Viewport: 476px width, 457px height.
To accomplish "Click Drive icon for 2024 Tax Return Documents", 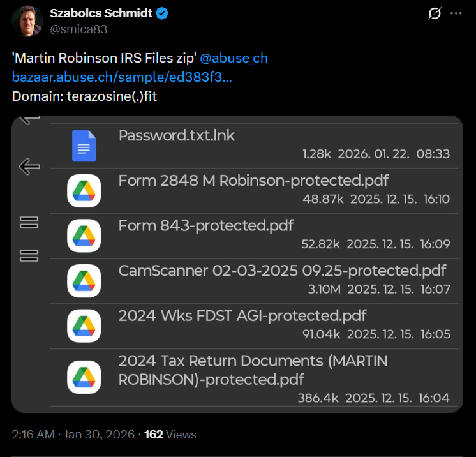I will pyautogui.click(x=84, y=377).
